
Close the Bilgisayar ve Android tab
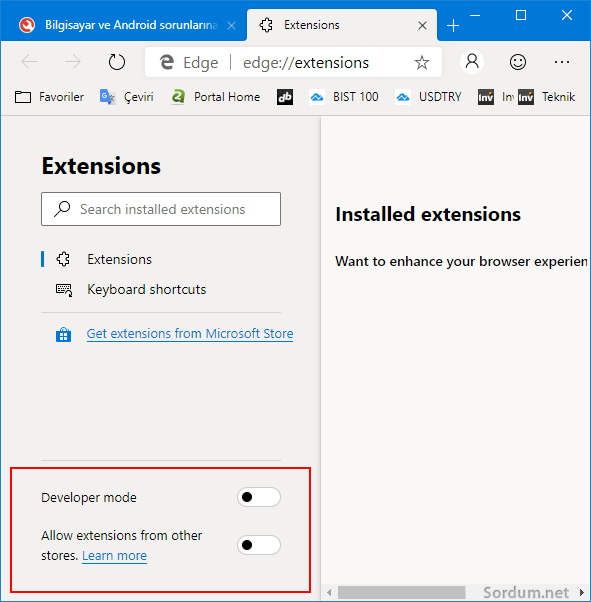(x=231, y=26)
